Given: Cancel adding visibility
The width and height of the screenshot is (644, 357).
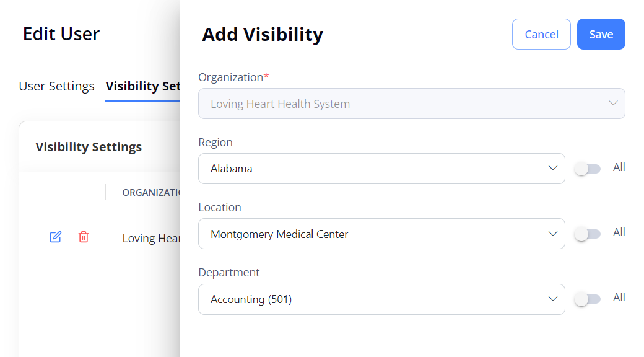Looking at the screenshot, I should 541,34.
